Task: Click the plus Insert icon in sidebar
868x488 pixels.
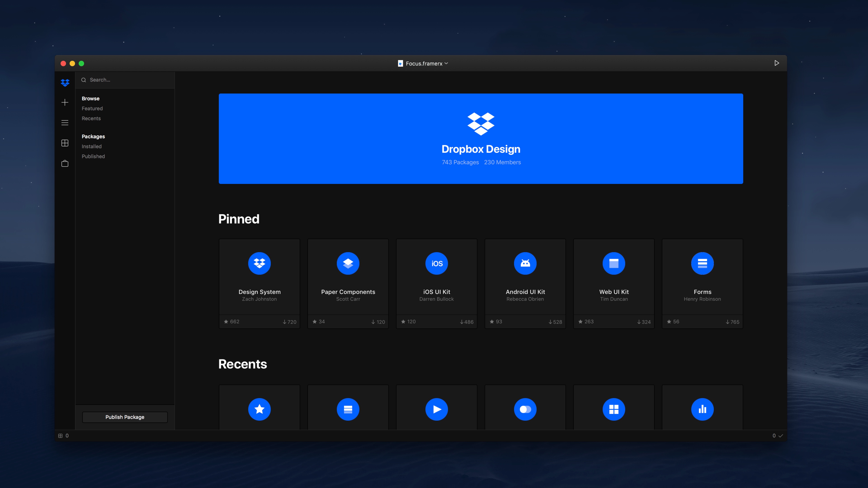Action: pyautogui.click(x=65, y=102)
